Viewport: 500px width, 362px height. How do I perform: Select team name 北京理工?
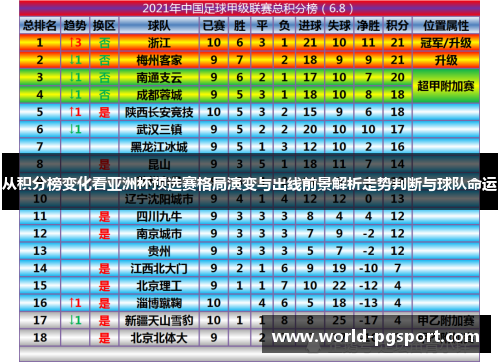(159, 286)
